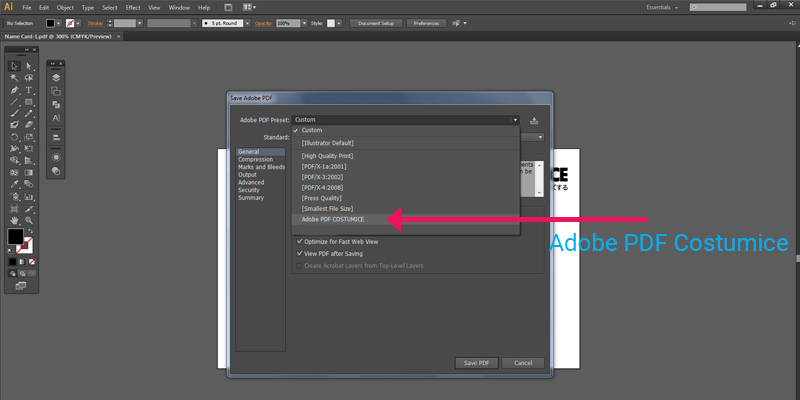Click the Document Setup button
The image size is (800, 400).
point(376,23)
